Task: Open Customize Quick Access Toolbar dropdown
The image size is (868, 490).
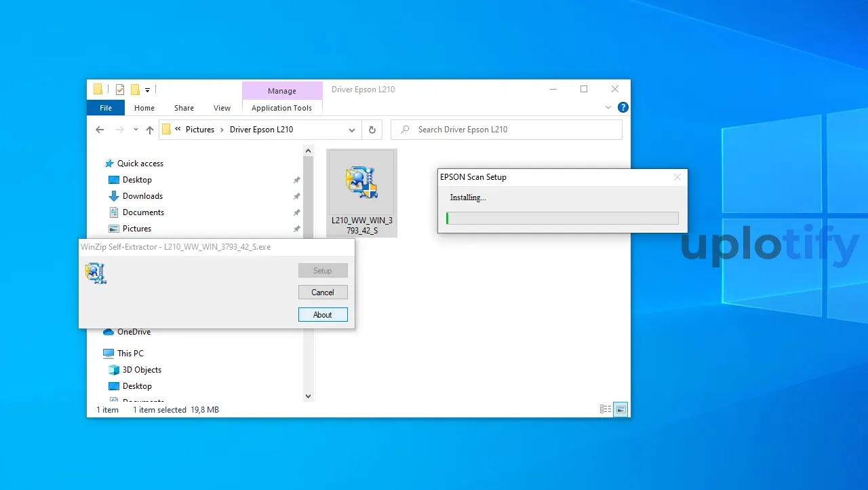Action: 147,90
